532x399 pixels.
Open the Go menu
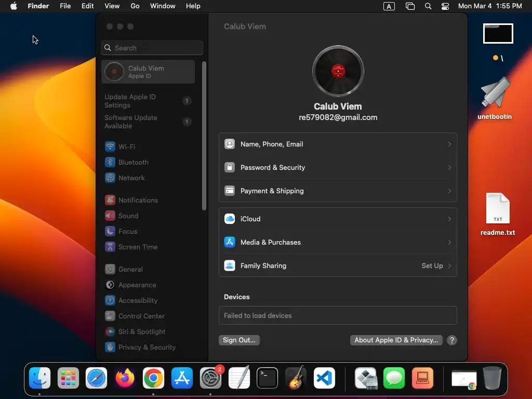pos(135,6)
